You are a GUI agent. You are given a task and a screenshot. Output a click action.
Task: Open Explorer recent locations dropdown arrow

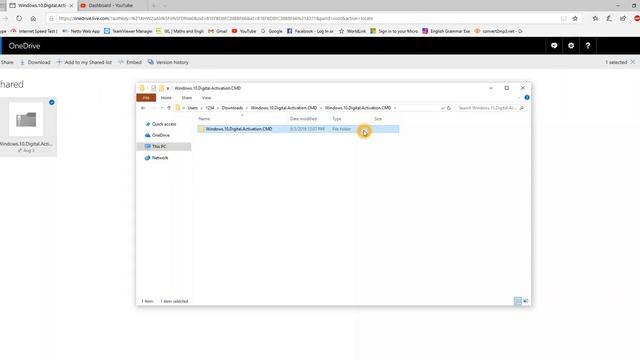coord(162,108)
